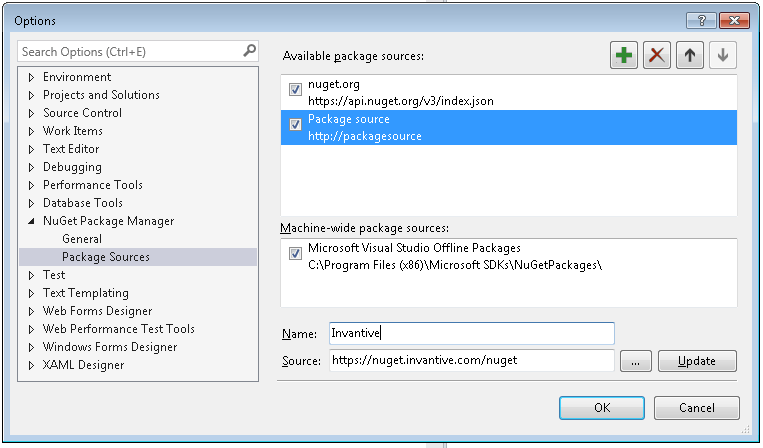The image size is (763, 448).
Task: Expand the Web Forms Designer node
Action: coord(31,311)
